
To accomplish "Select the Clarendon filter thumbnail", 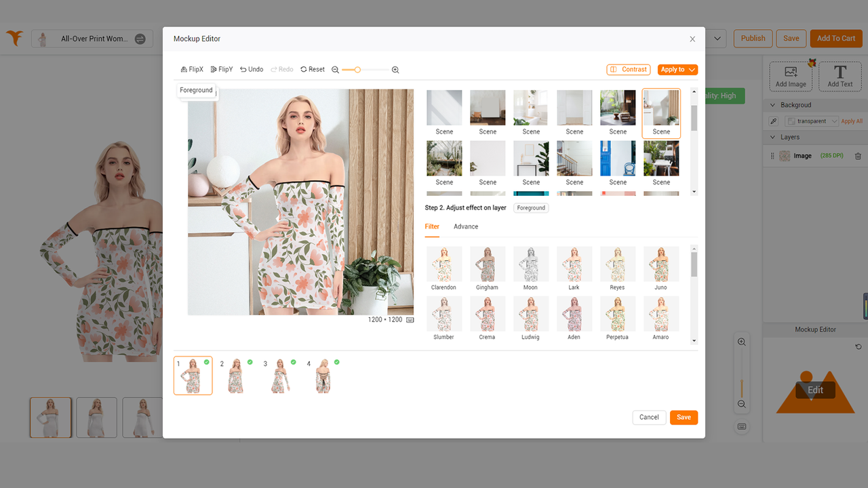I will pos(443,264).
